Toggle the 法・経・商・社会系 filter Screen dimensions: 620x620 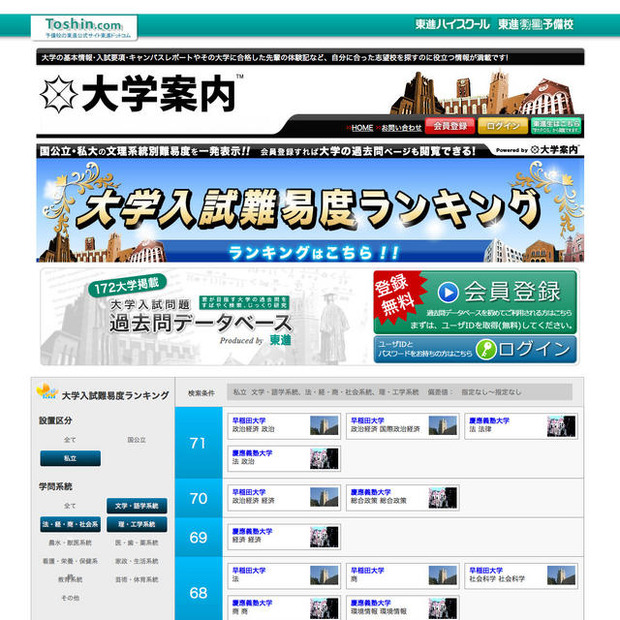(70, 524)
